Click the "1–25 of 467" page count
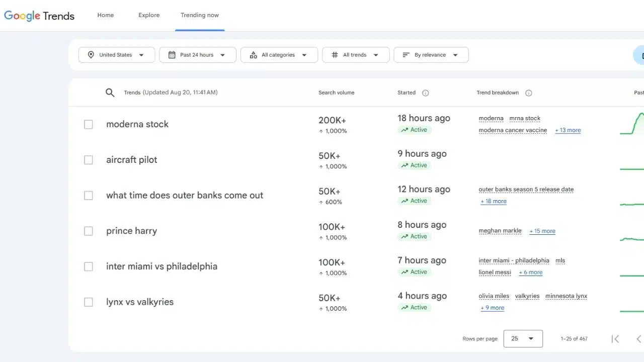Image resolution: width=644 pixels, height=362 pixels. (x=574, y=339)
